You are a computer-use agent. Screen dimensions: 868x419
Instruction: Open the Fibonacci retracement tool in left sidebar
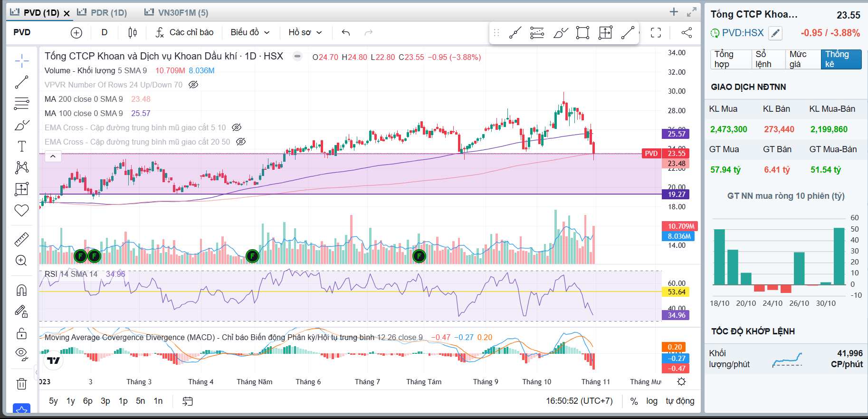click(x=22, y=103)
